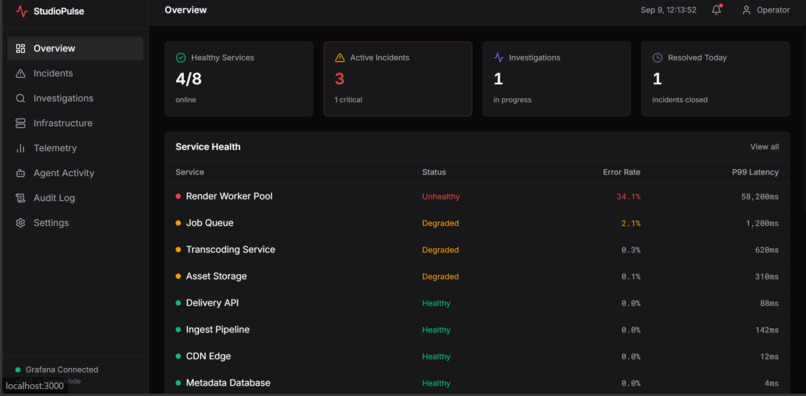Viewport: 806px width, 396px height.
Task: Open Telemetry from the sidebar
Action: (75, 148)
